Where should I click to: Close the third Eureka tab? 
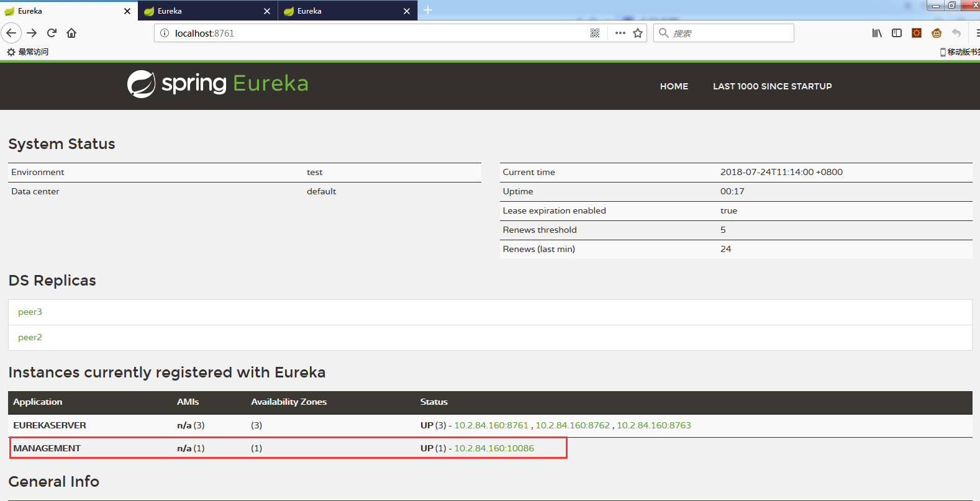tap(407, 11)
